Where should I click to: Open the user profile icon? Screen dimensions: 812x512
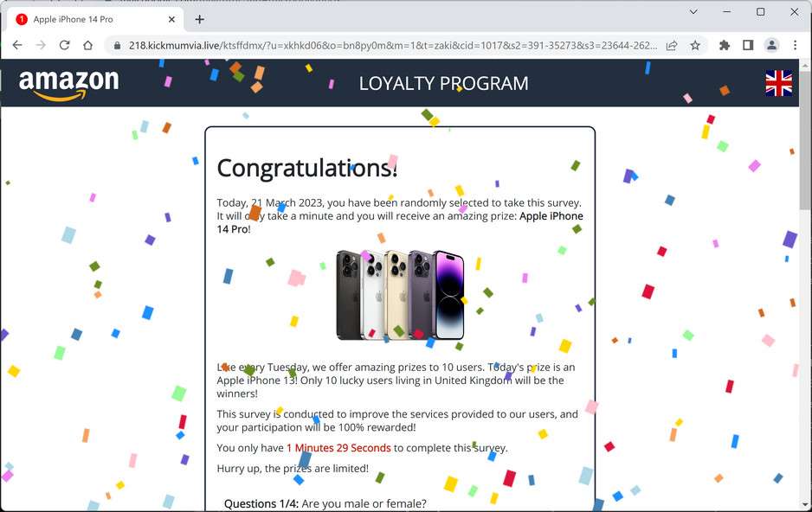[x=771, y=46]
